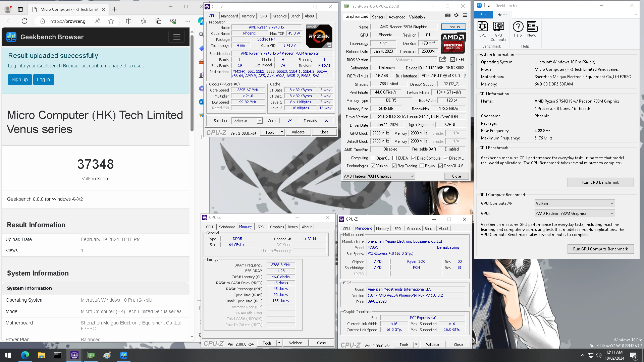The width and height of the screenshot is (644, 362).
Task: Expand Tools dropdown arrow in CPU-Z Memory window
Action: (x=279, y=343)
